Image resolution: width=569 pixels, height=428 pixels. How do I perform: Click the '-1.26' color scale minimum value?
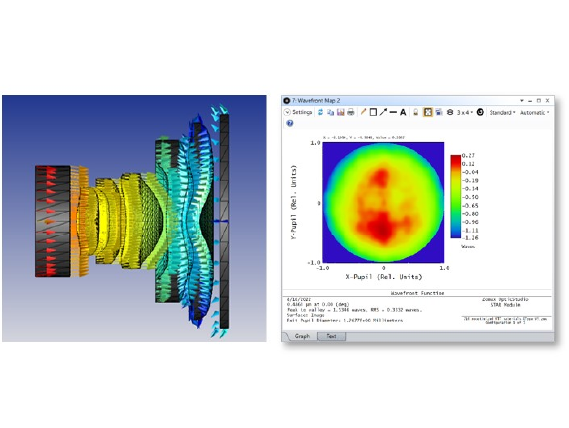[470, 238]
